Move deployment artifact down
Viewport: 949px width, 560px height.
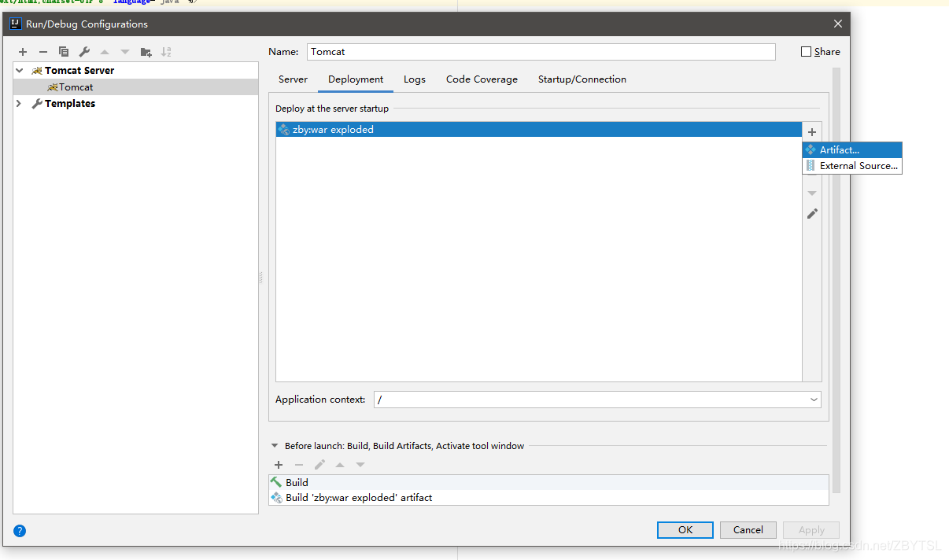(x=812, y=193)
